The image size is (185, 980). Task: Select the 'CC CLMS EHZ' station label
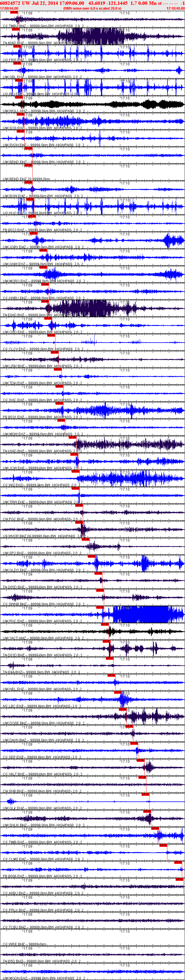[14, 859]
